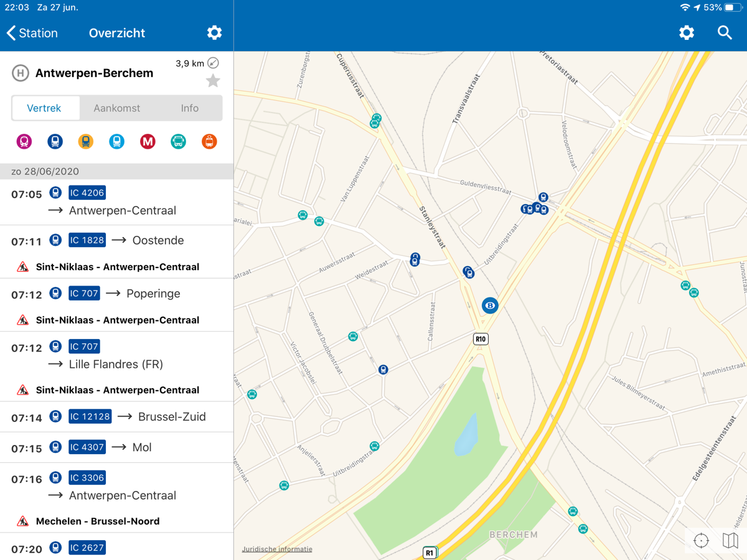
Task: Go back to Station
Action: tap(32, 33)
